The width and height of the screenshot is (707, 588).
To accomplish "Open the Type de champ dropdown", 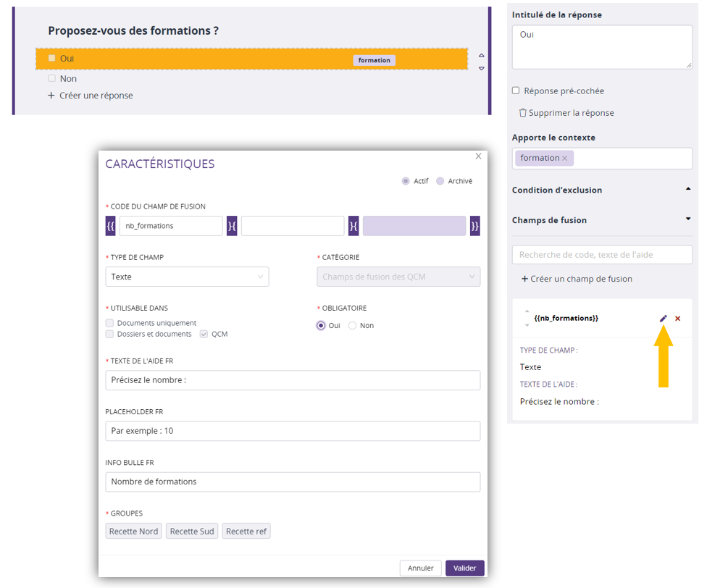I will click(187, 277).
